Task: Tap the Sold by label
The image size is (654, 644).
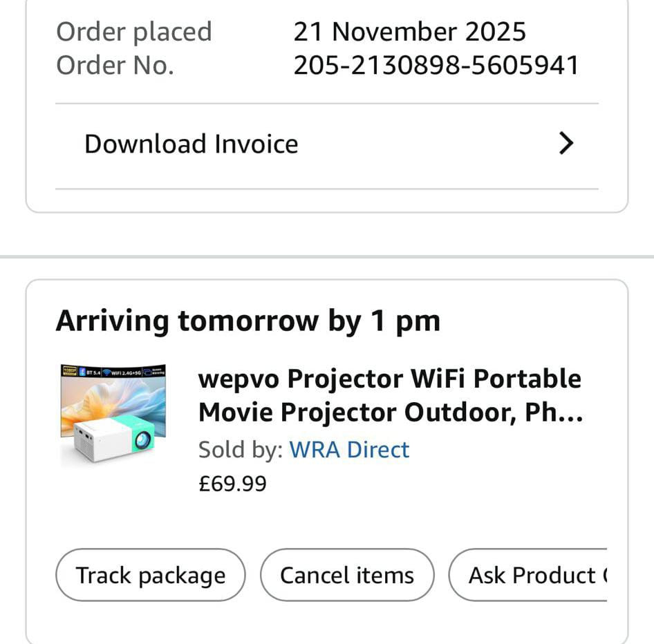Action: coord(240,450)
